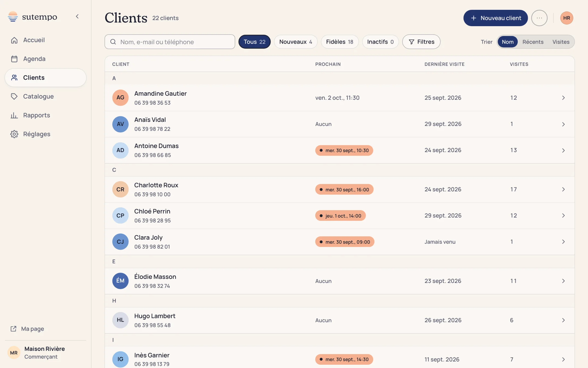This screenshot has height=368, width=588.
Task: Select the Tous 22 filter chip
Action: click(254, 42)
